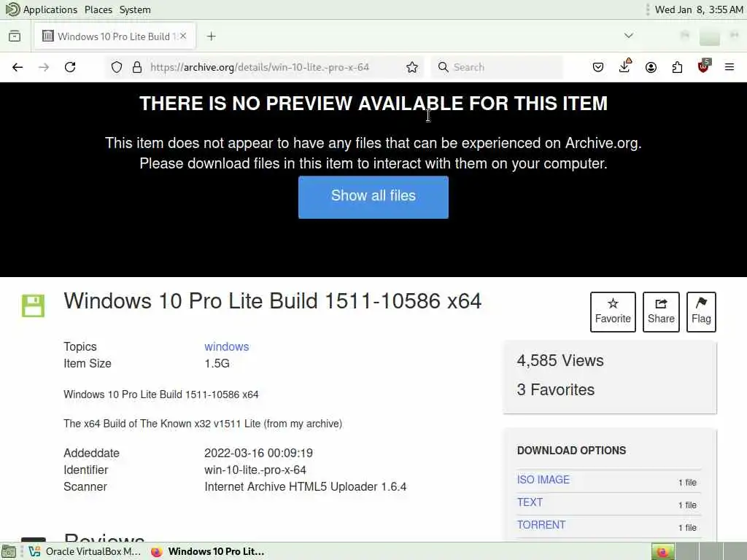Open the Firefox downloads panel
The width and height of the screenshot is (747, 560).
pyautogui.click(x=624, y=66)
